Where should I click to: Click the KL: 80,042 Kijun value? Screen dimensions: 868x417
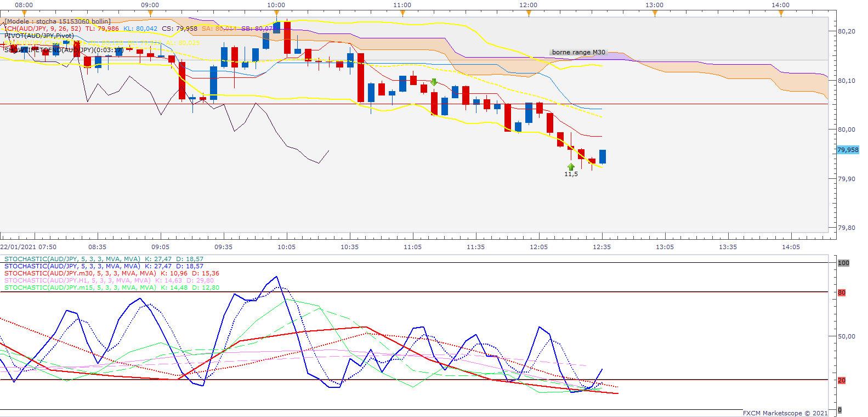[x=140, y=29]
